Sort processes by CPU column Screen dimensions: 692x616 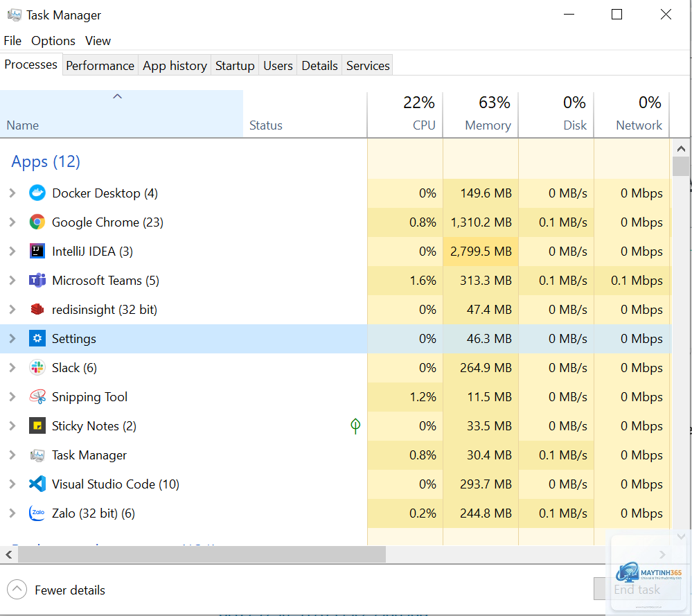(405, 114)
